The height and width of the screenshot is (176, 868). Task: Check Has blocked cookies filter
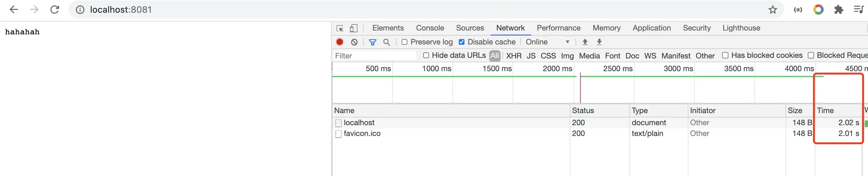click(x=725, y=55)
